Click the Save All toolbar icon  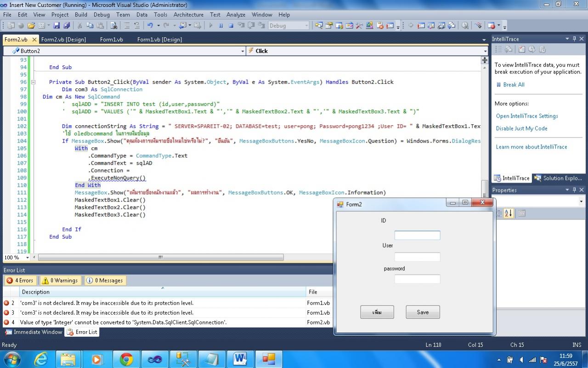[x=67, y=26]
